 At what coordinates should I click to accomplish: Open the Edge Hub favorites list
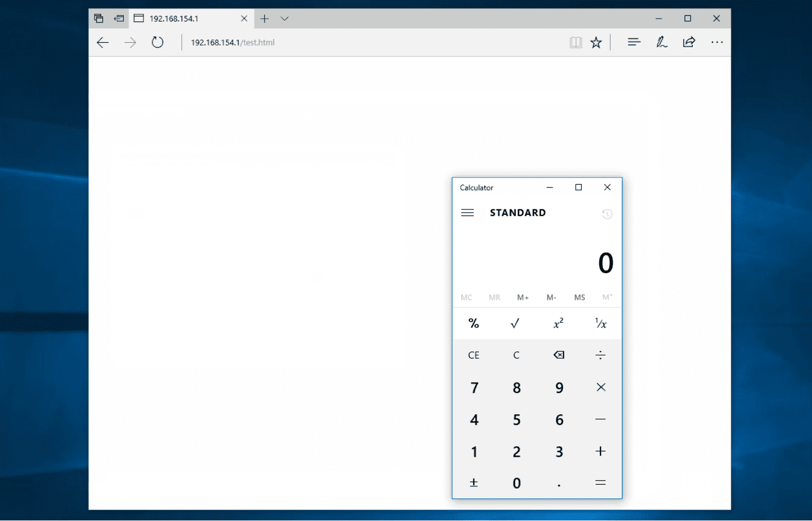pos(634,42)
